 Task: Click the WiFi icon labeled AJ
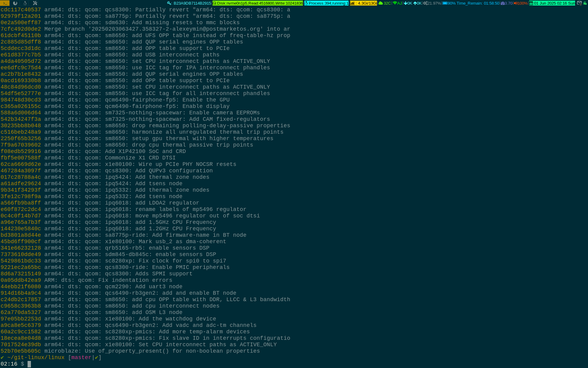[x=395, y=3]
